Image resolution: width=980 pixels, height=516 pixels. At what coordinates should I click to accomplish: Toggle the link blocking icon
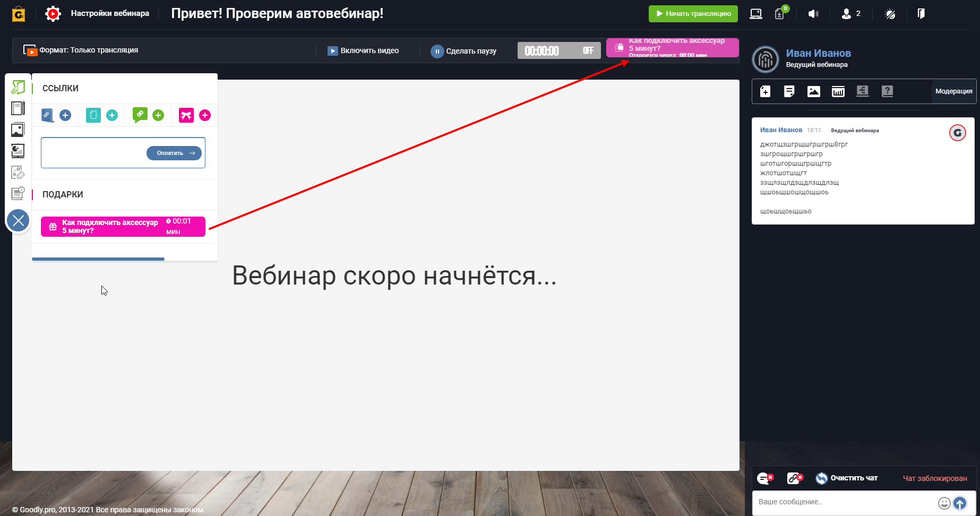click(x=795, y=478)
